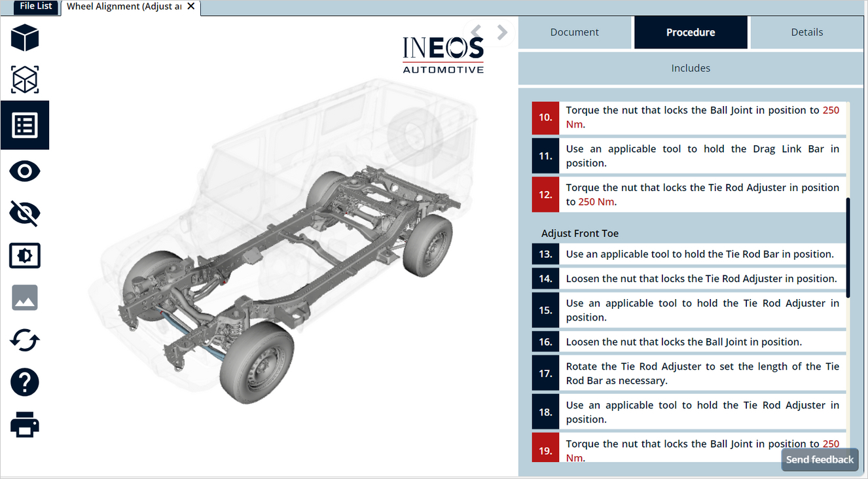Expand the Includes section
Image resolution: width=868 pixels, height=479 pixels.
point(691,68)
